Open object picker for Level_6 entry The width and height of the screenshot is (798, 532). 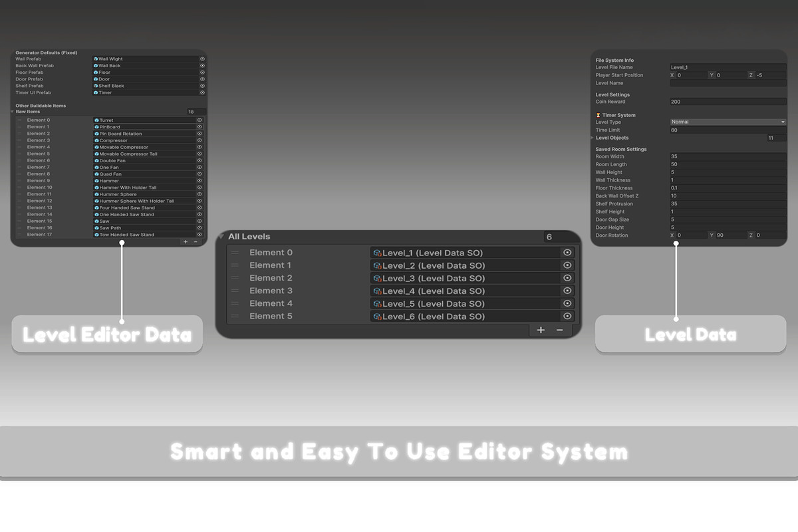pyautogui.click(x=567, y=317)
